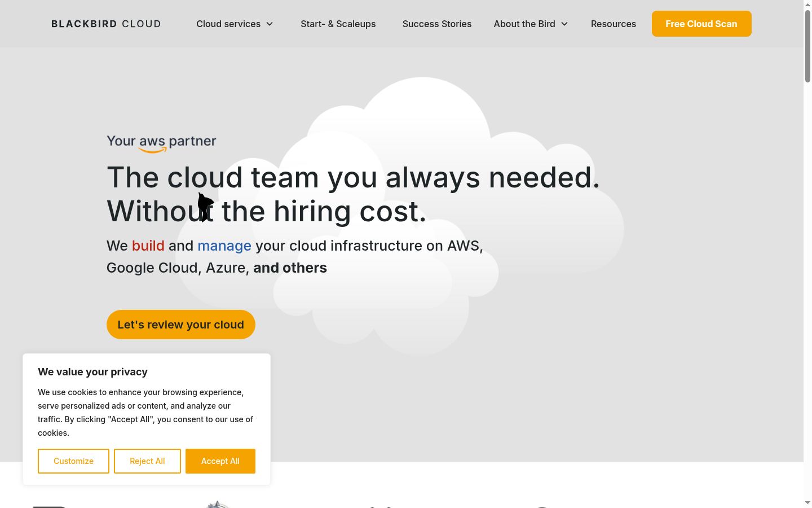The image size is (812, 508).
Task: Click the bold text "and others"
Action: [x=290, y=268]
